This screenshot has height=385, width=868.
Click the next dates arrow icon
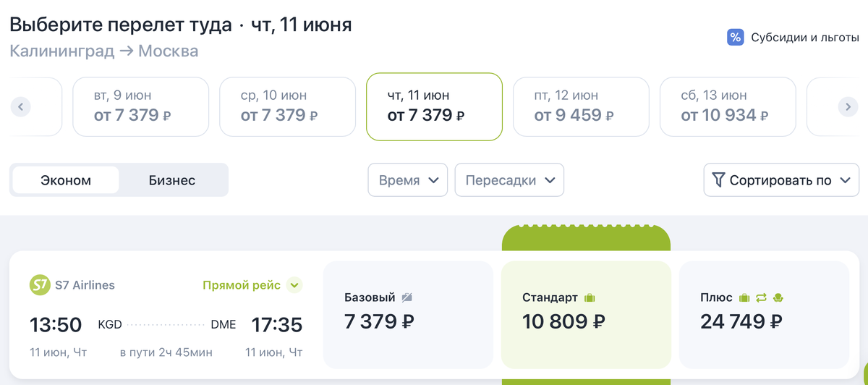[x=847, y=107]
